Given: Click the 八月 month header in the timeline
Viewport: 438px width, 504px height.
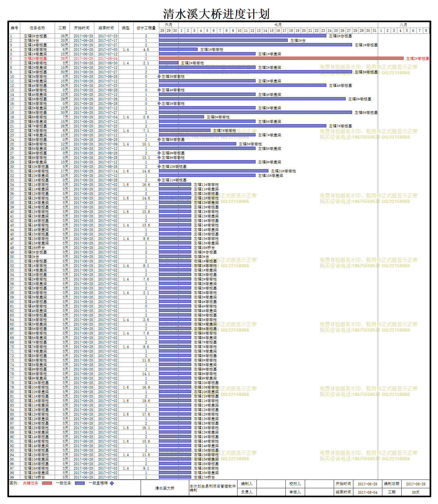Looking at the screenshot, I should click(404, 25).
